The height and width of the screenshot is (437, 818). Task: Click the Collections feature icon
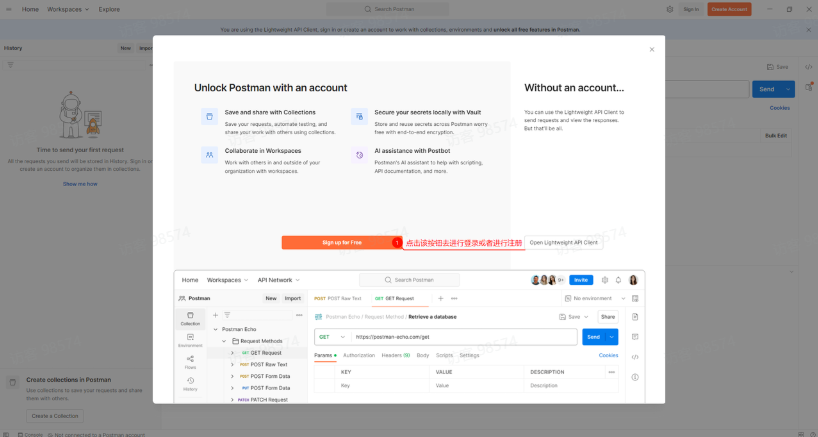click(209, 116)
